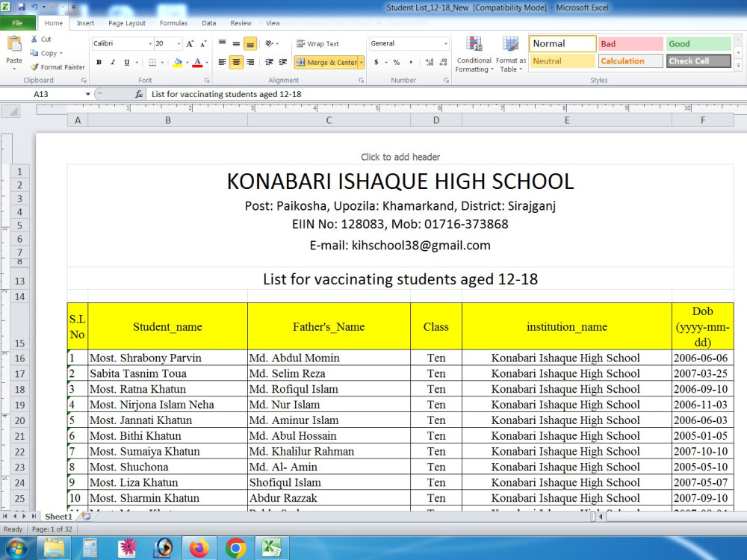Toggle underline formatting
Image resolution: width=747 pixels, height=560 pixels.
[127, 63]
